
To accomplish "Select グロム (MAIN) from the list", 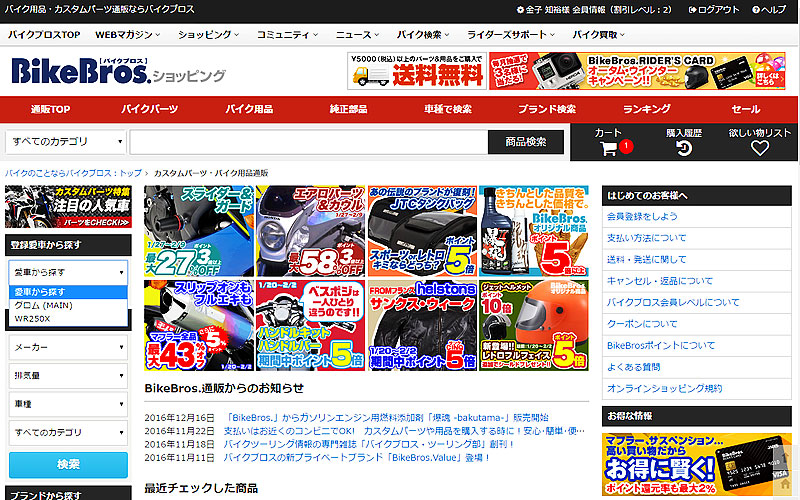I will click(68, 305).
